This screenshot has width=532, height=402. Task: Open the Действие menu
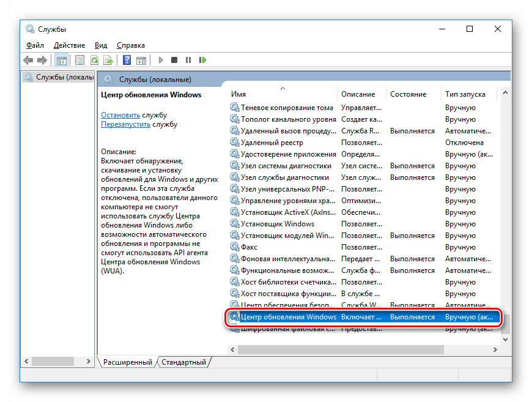69,45
